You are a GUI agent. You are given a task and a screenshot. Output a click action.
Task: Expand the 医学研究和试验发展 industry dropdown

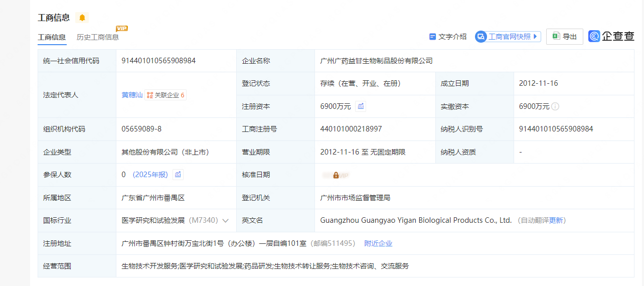coord(225,221)
